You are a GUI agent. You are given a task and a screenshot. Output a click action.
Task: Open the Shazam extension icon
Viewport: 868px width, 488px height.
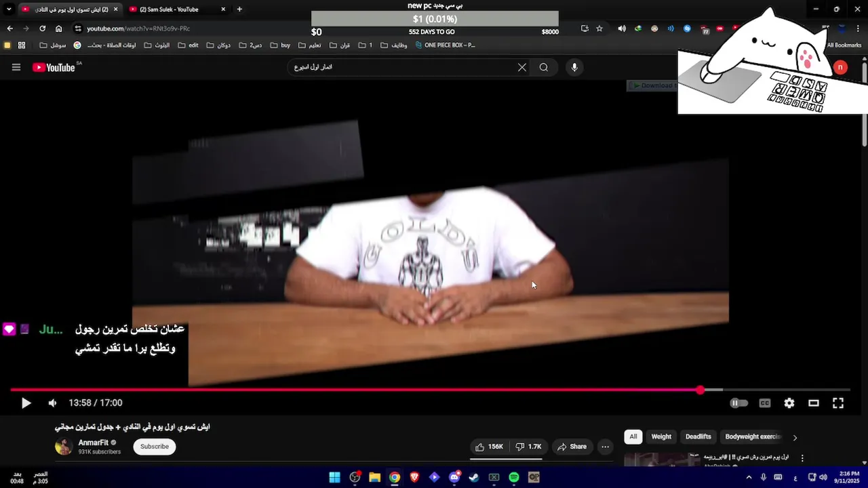point(687,28)
